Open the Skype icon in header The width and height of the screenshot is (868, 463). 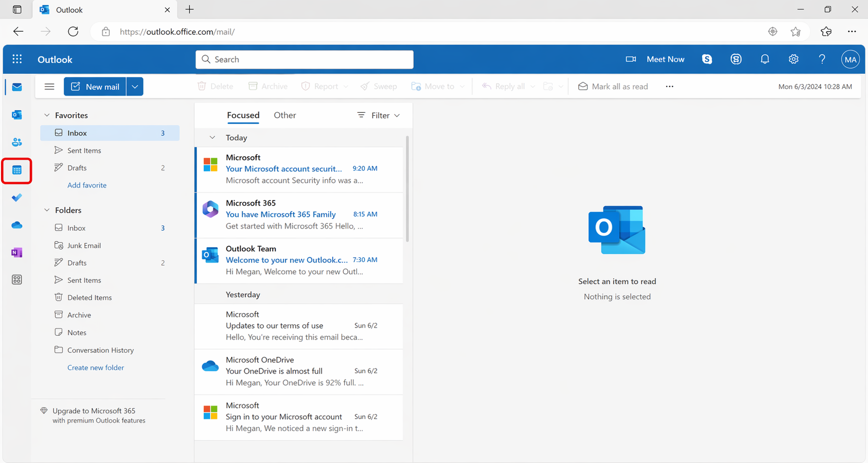(707, 60)
